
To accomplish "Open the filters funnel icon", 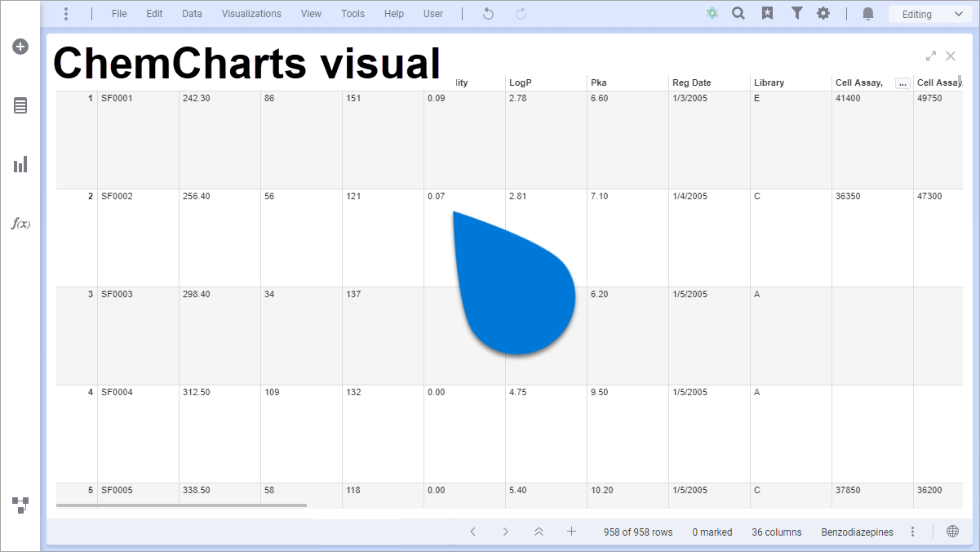I will 797,13.
